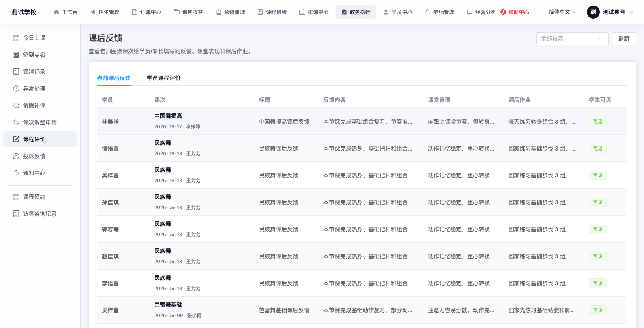Click the 营销管理 bag icon
Screen dimensions: 644x328
[219, 12]
